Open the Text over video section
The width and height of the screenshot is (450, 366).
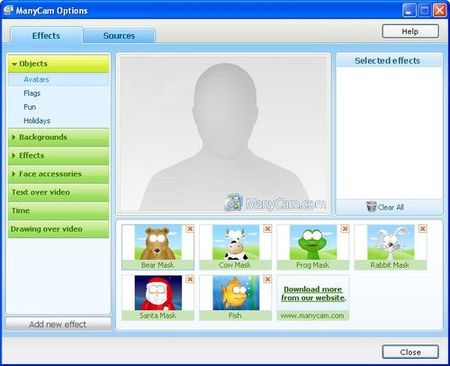(58, 192)
